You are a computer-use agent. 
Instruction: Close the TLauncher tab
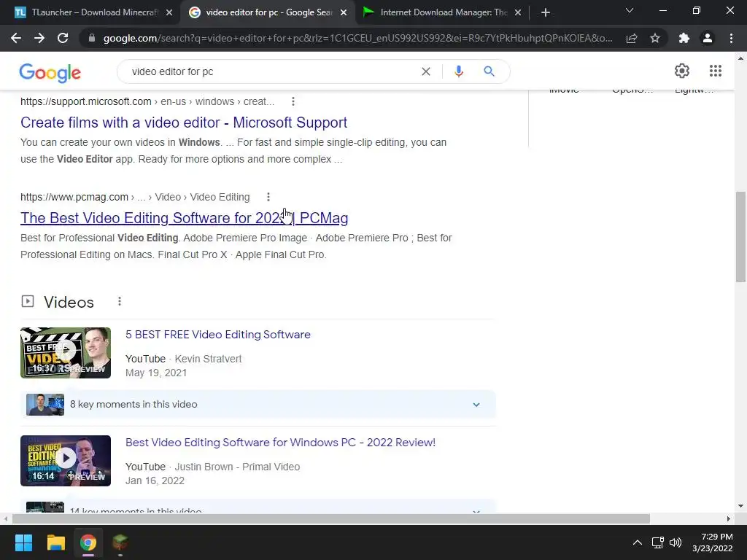(169, 13)
